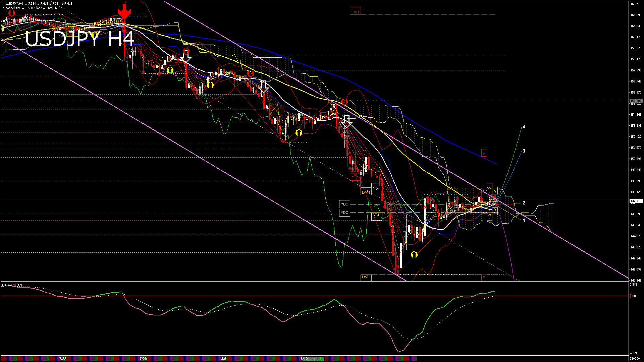Click the hollow white down arrow near 153.5
Viewport: 644px width, 362px height.
[x=347, y=122]
